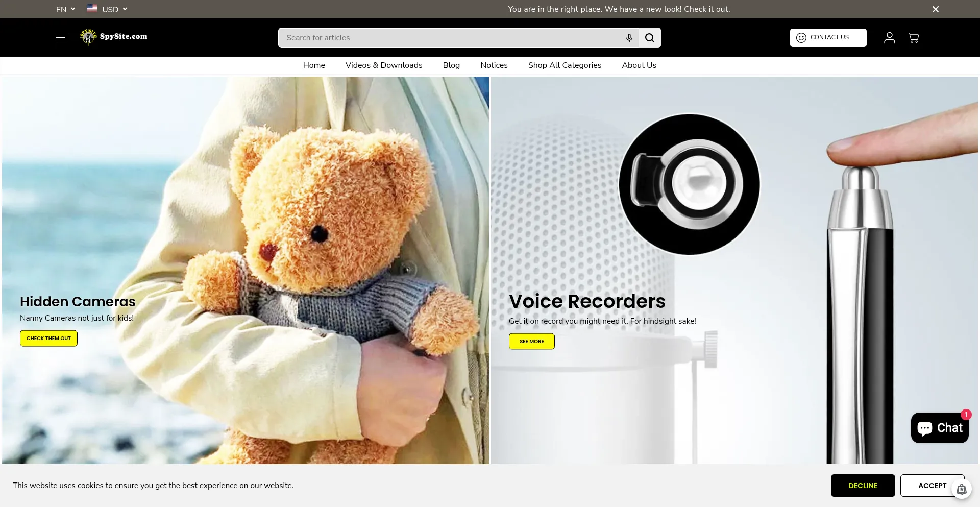Go to Videos & Downloads page

383,65
